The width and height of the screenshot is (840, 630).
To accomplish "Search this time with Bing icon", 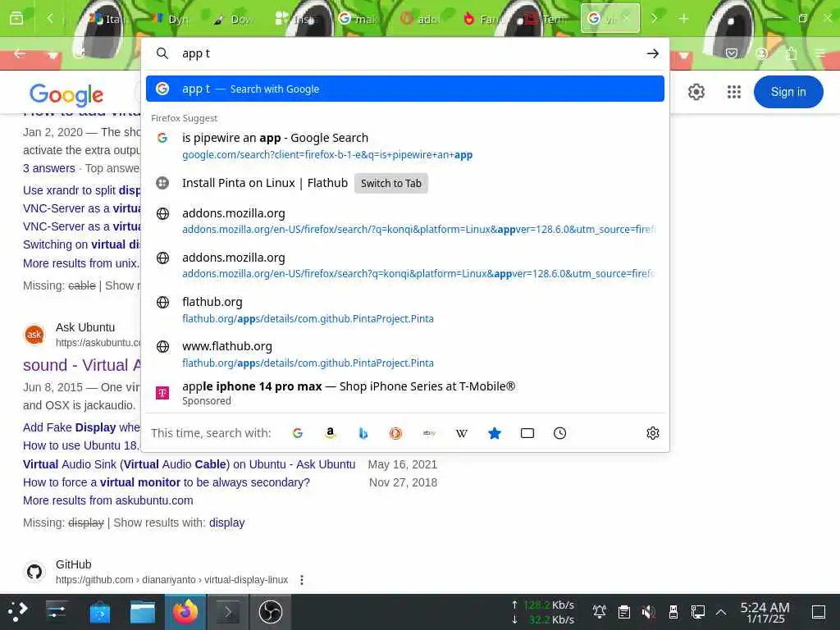I will 363,433.
